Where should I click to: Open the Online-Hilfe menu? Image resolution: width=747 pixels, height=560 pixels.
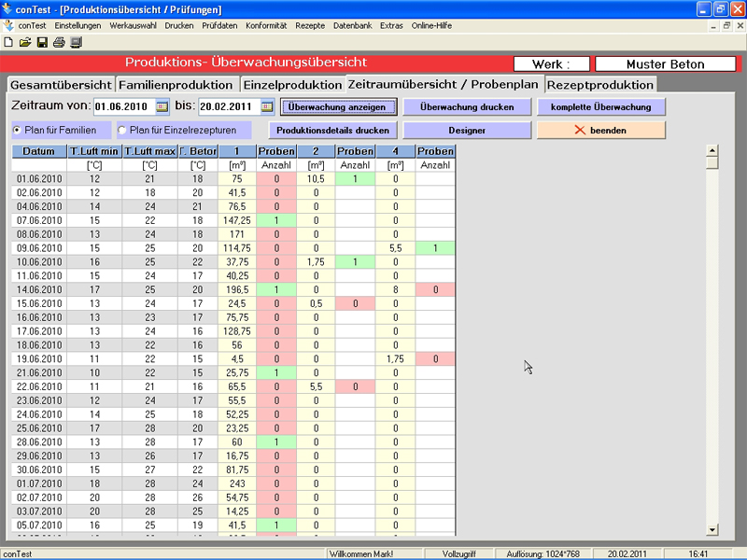pos(431,26)
